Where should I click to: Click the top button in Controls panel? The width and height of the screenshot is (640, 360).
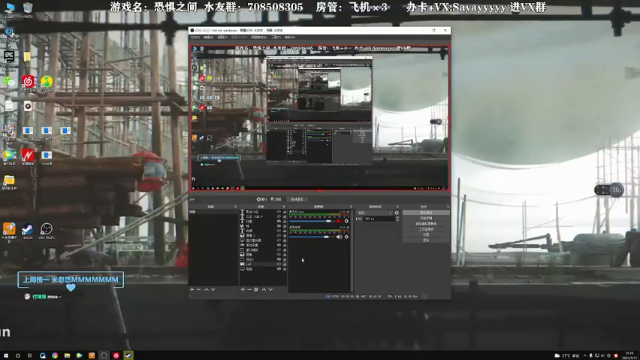(426, 213)
